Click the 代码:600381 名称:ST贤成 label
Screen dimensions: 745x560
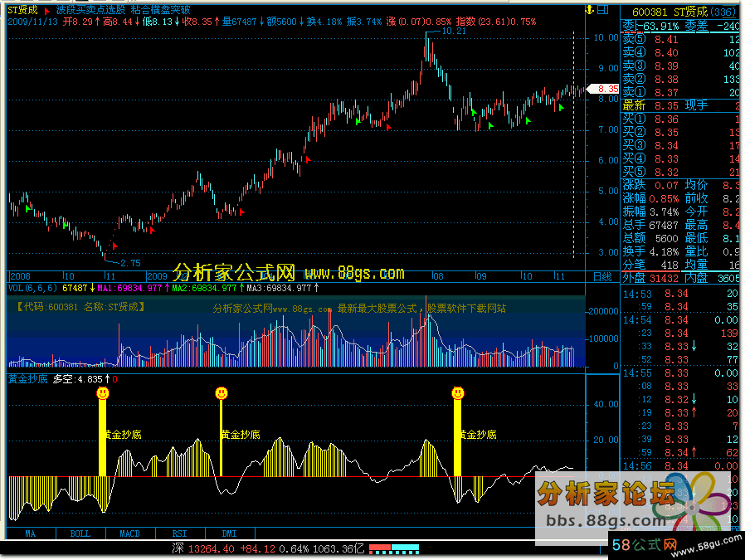(80, 307)
